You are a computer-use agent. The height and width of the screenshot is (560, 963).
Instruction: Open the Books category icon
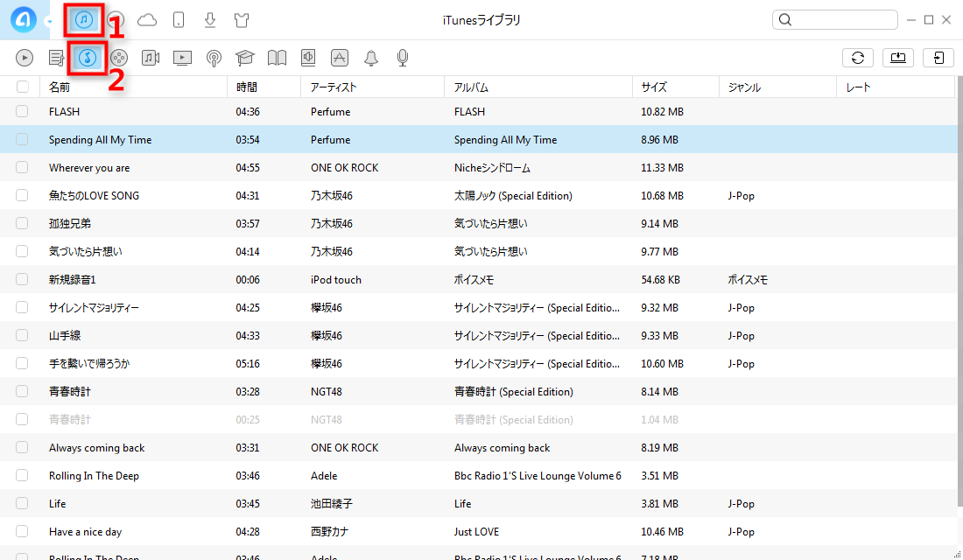pyautogui.click(x=277, y=58)
